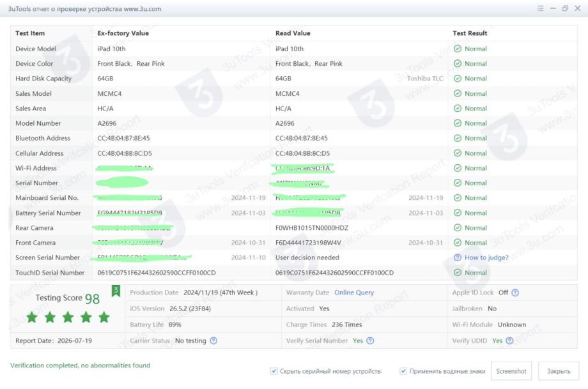Click help icon next to Verify UDID

coord(509,340)
